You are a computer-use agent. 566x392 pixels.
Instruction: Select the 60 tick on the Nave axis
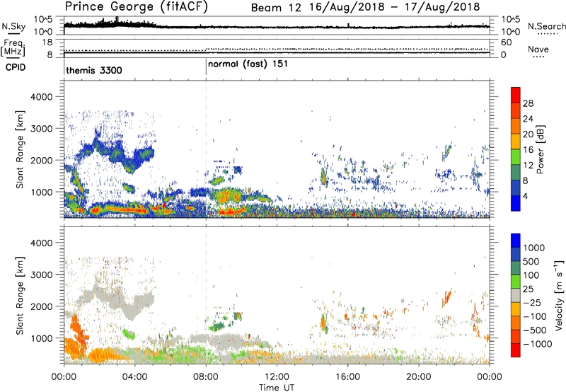pyautogui.click(x=507, y=42)
